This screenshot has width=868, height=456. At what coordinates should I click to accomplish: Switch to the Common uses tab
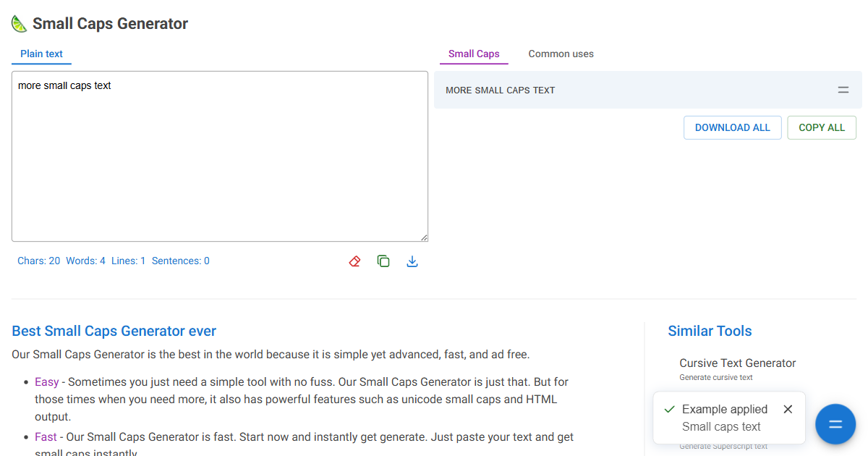[x=561, y=54]
